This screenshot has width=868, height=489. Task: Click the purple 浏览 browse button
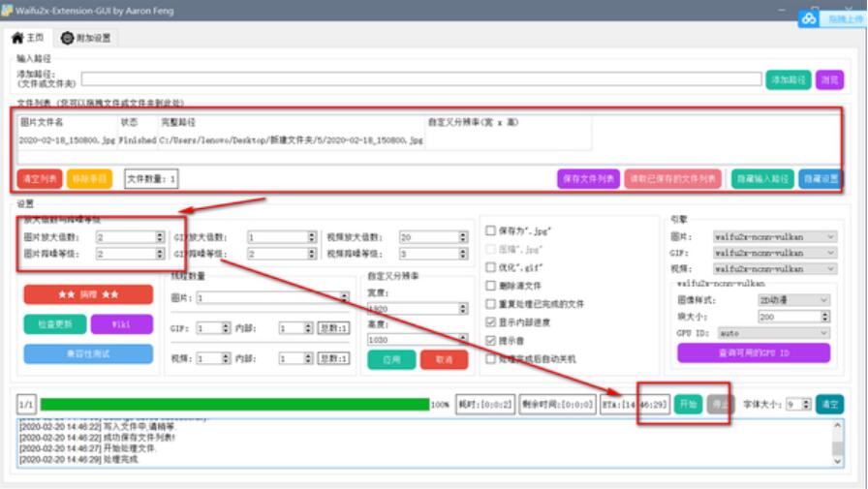(829, 79)
